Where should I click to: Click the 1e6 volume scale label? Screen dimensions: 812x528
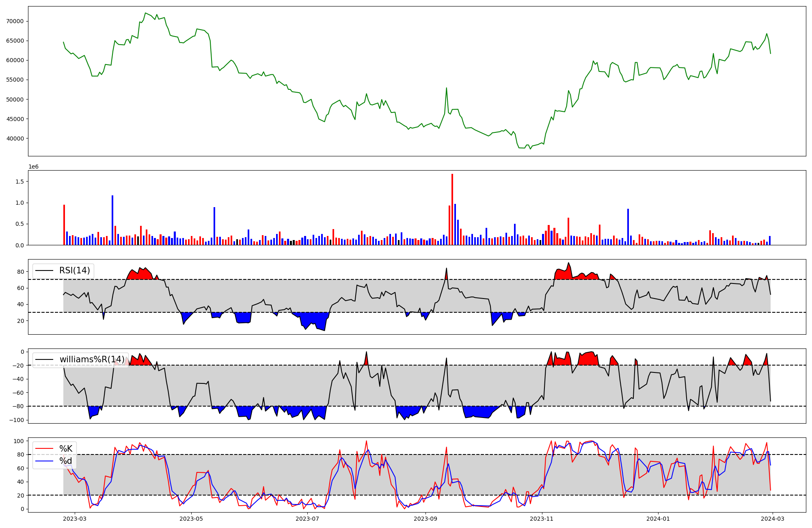point(33,167)
